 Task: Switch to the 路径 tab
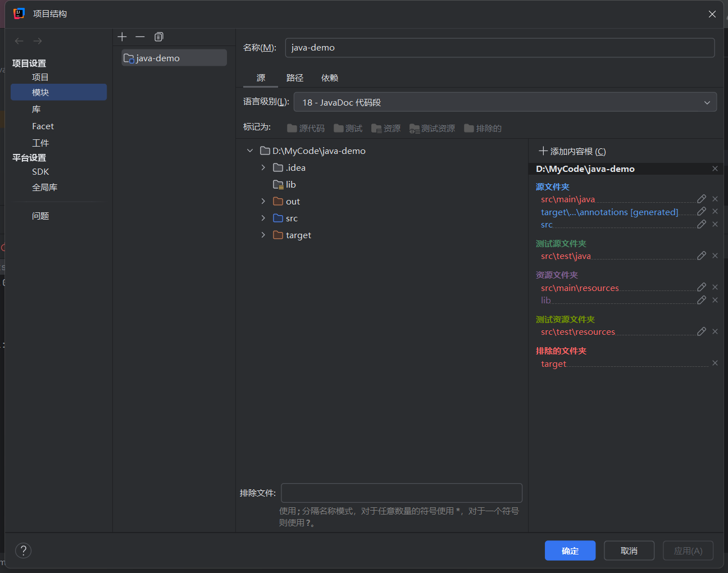click(x=295, y=78)
